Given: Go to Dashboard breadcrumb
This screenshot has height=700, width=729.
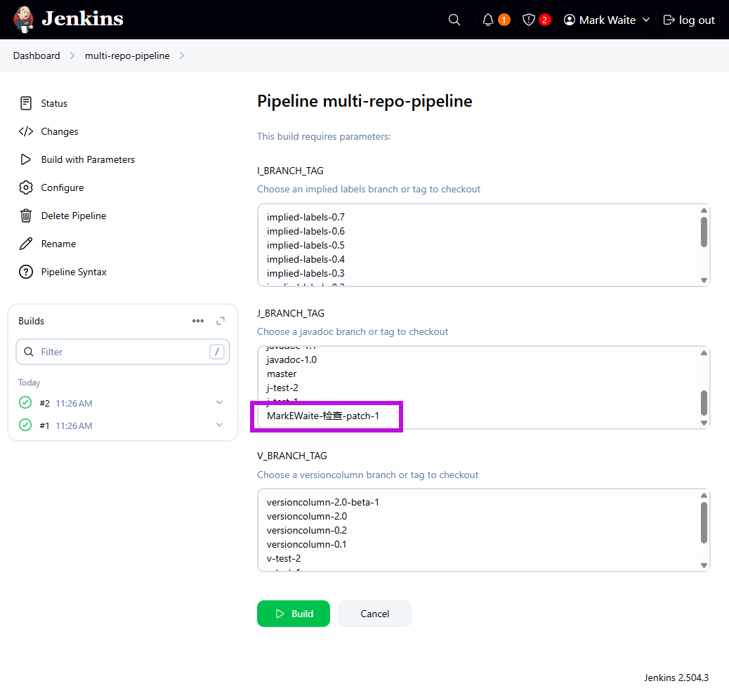Looking at the screenshot, I should pyautogui.click(x=37, y=55).
